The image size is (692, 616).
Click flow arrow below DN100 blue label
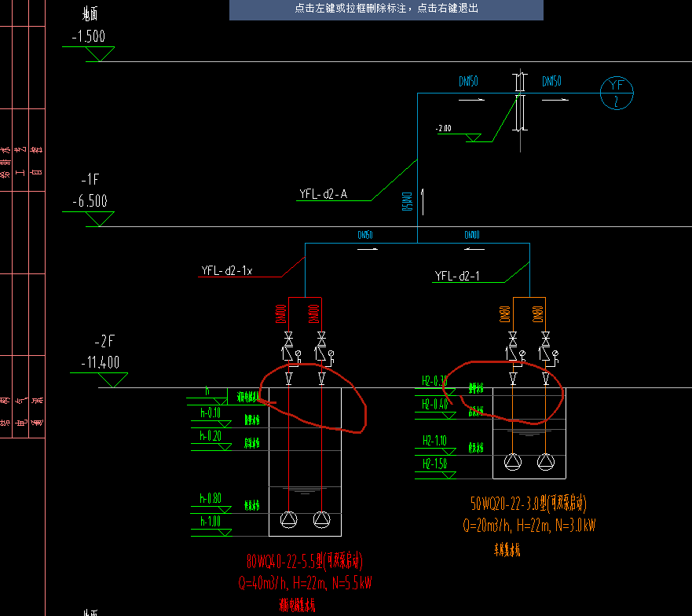point(474,250)
